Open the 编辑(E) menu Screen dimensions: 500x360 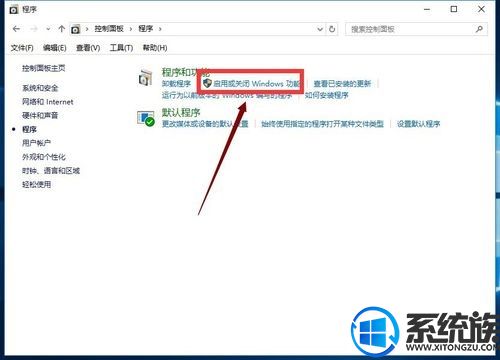[x=55, y=48]
